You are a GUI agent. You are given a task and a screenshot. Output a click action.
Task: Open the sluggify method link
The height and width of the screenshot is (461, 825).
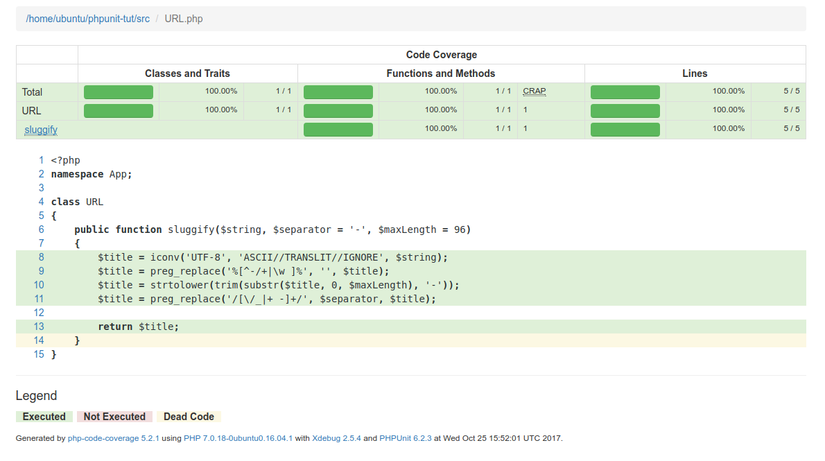click(x=41, y=130)
